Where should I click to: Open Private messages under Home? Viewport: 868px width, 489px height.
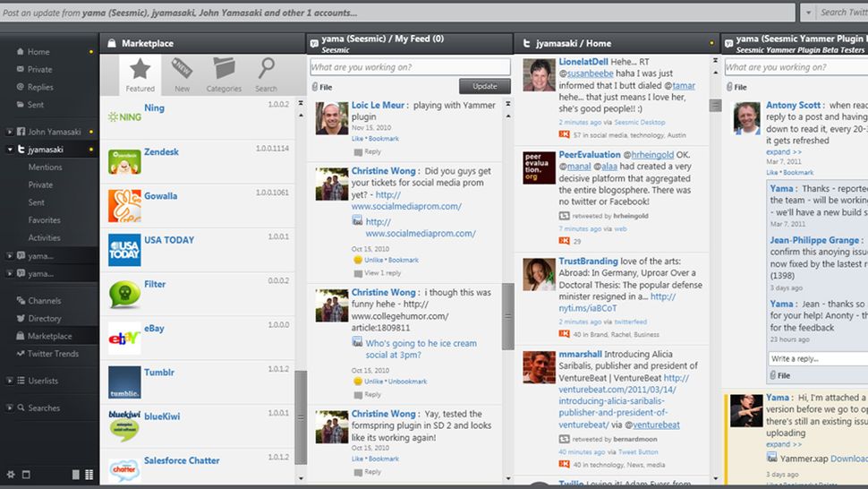pos(39,69)
